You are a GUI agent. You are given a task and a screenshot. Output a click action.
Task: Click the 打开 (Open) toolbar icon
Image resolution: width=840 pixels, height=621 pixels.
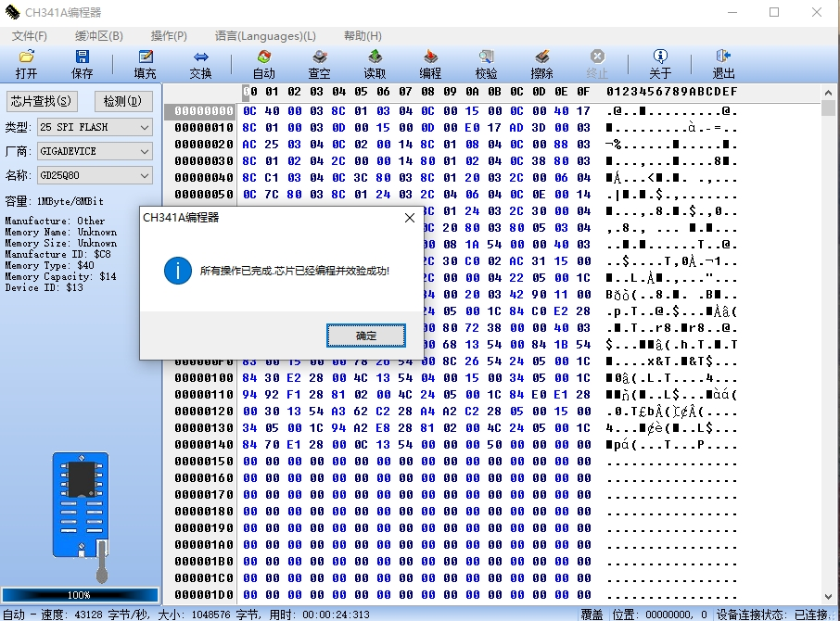coord(26,64)
